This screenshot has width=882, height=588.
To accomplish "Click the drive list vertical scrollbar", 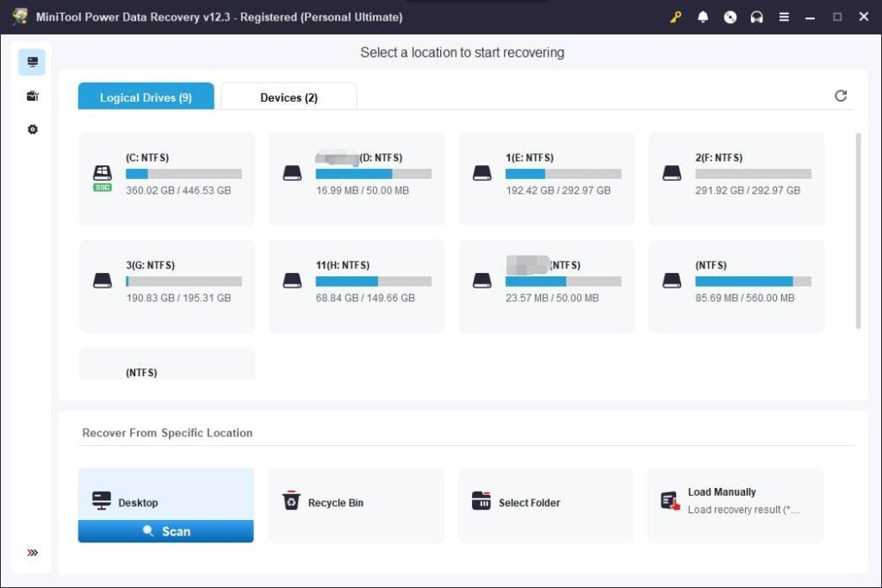I will click(x=858, y=231).
